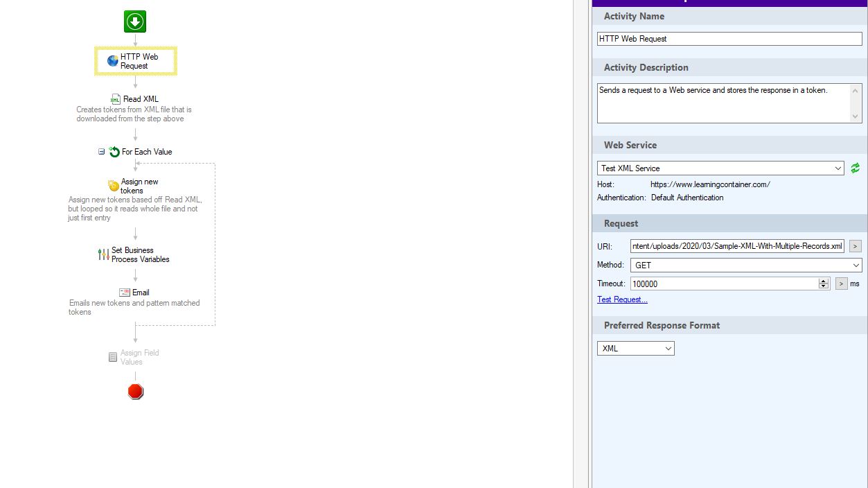Select the Email activity envelope icon
Image resolution: width=868 pixels, height=488 pixels.
coord(125,293)
